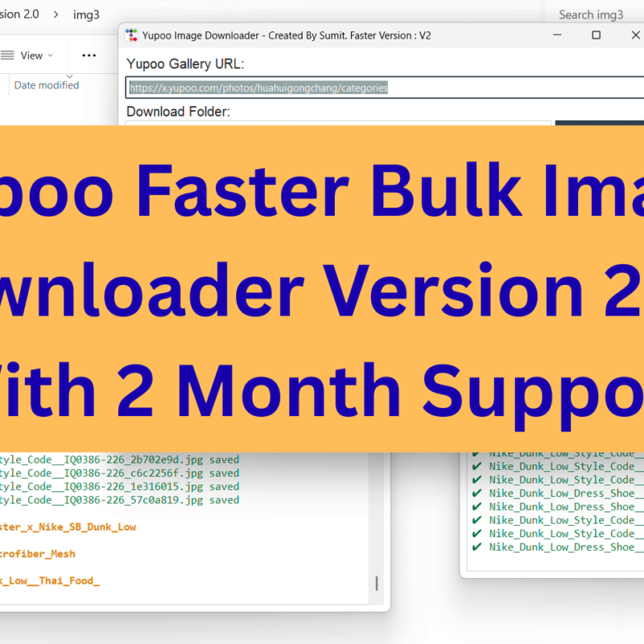The height and width of the screenshot is (644, 644).
Task: Click the sort arrow above Date modified
Action: (x=69, y=76)
